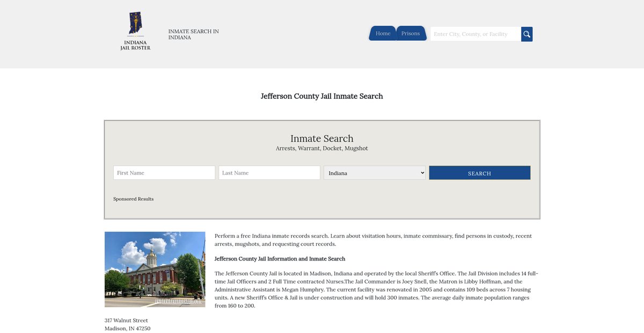This screenshot has width=644, height=333.
Task: Click the 'Inmate Search in Indiana' header text
Action: coord(193,34)
